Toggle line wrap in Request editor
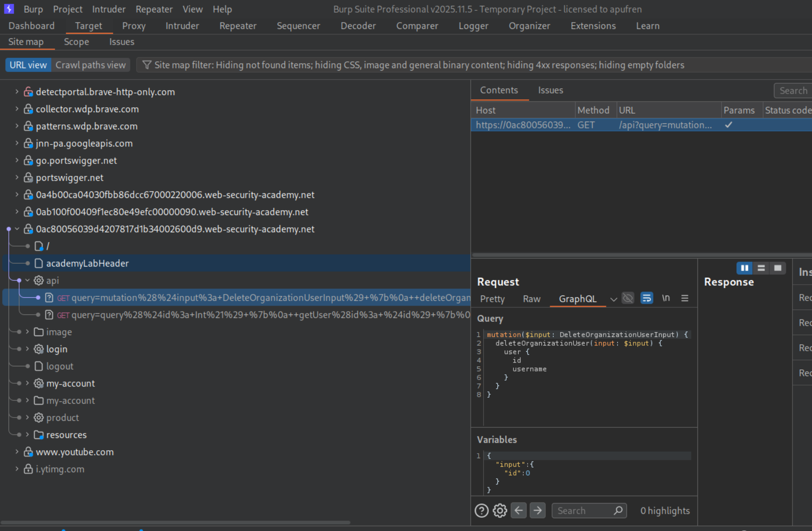The height and width of the screenshot is (531, 812). click(647, 298)
